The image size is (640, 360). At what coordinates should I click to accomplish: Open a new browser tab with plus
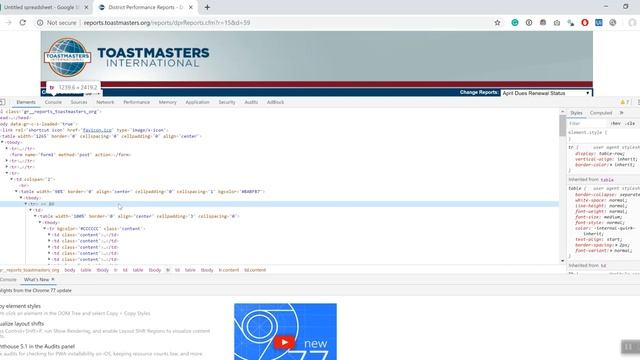(207, 7)
